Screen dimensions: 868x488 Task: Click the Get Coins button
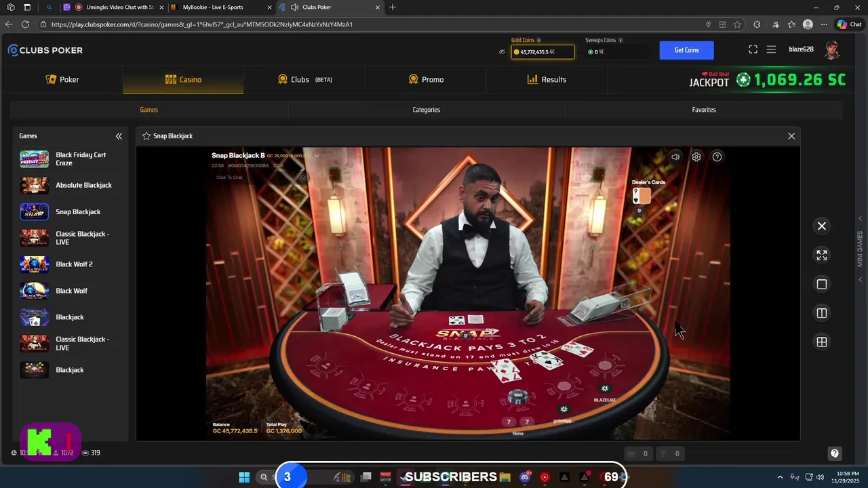[686, 50]
